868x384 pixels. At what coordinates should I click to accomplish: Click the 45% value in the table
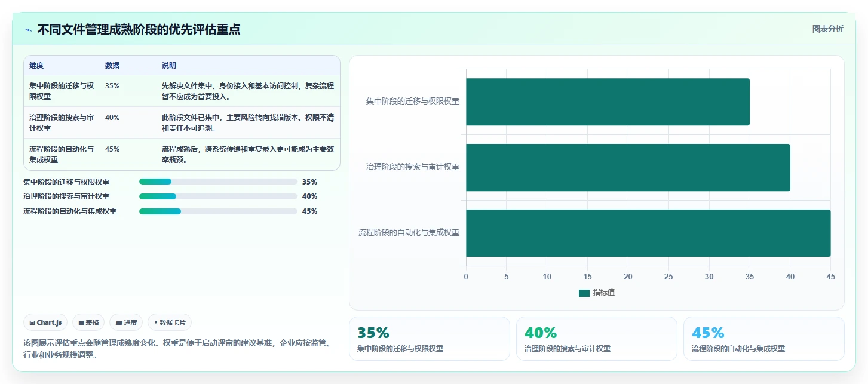click(x=112, y=149)
